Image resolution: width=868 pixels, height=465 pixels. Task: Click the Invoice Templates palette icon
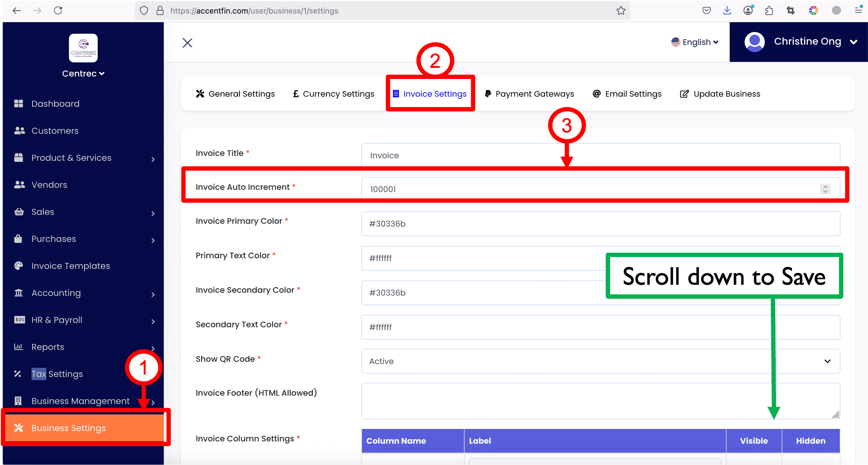(x=19, y=266)
